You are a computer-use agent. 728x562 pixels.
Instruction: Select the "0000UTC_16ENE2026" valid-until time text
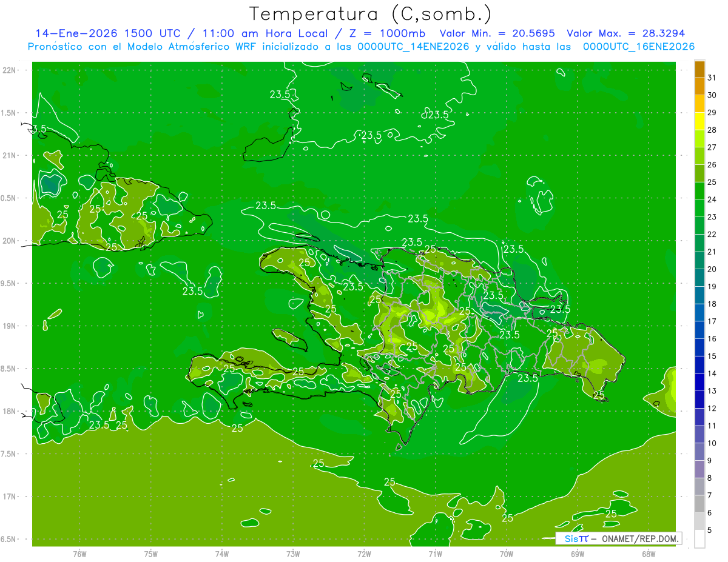[639, 47]
